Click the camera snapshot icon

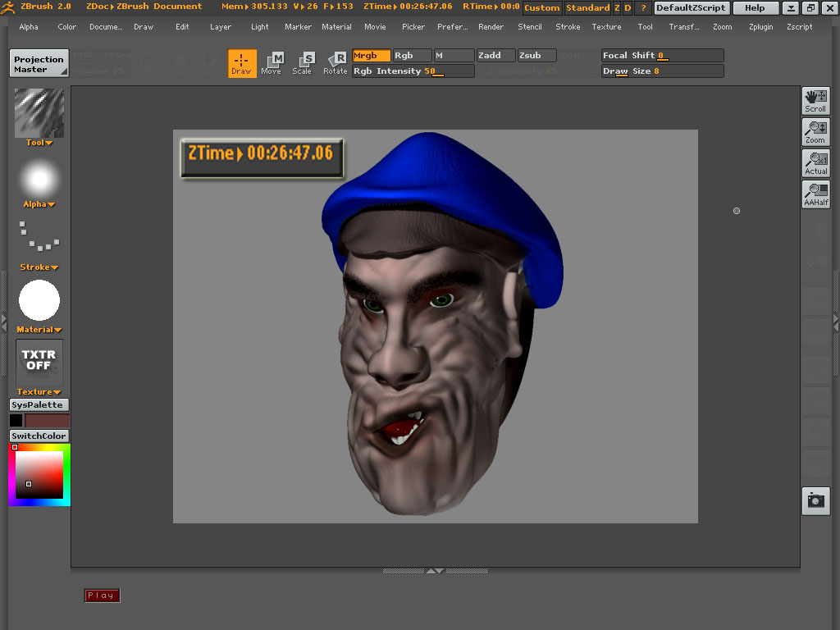(815, 501)
